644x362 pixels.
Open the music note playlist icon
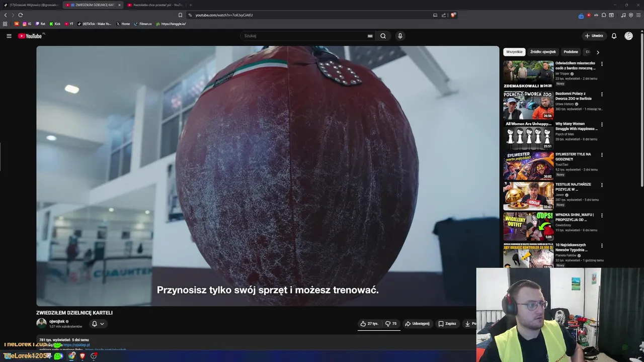[x=623, y=15]
